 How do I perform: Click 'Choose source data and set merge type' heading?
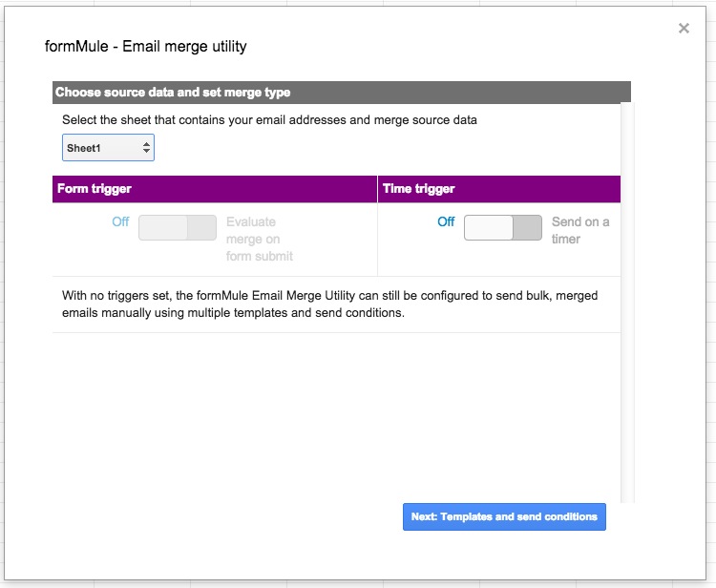click(x=173, y=93)
